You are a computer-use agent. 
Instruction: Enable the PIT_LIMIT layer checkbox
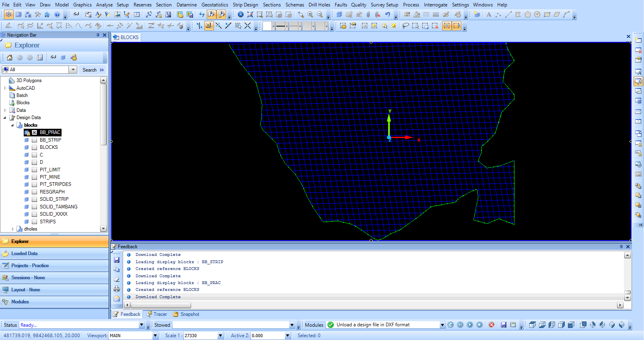[35, 170]
